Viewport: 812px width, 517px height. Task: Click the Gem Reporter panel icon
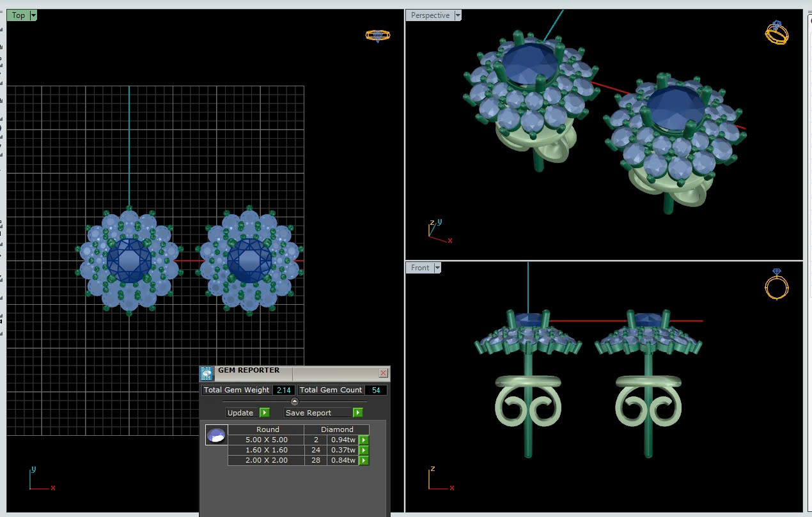[x=207, y=374]
